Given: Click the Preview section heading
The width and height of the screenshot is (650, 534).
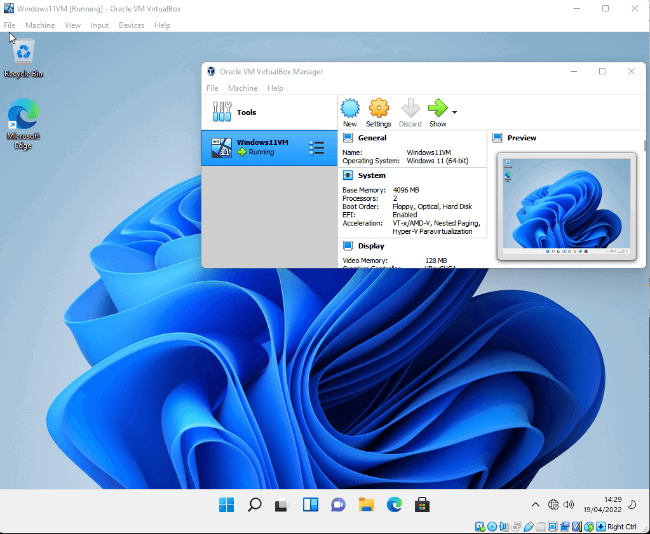Looking at the screenshot, I should pyautogui.click(x=521, y=138).
